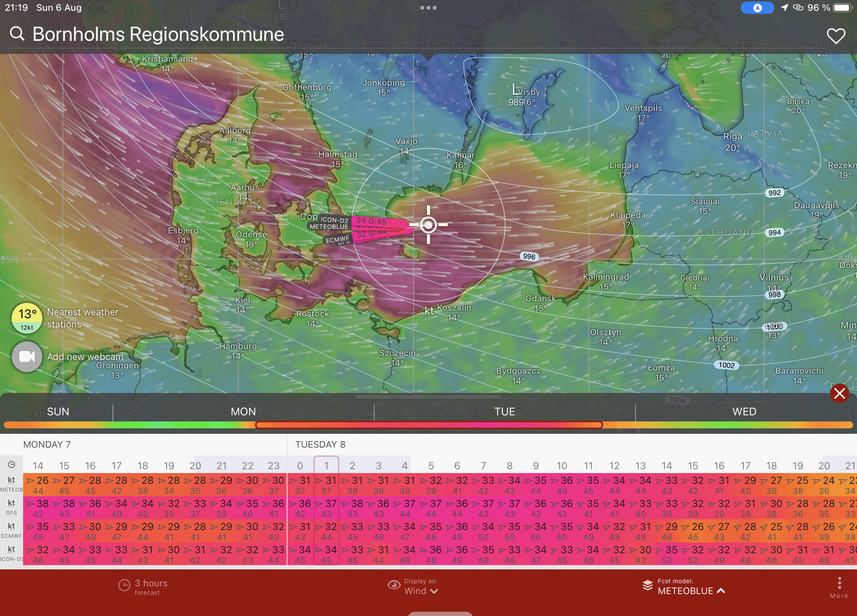Viewport: 857px width, 616px height.
Task: Jump to the SUN day tab
Action: click(58, 411)
